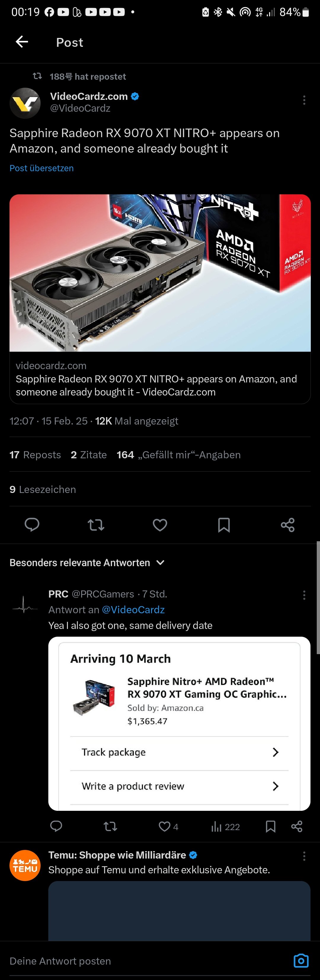This screenshot has width=320, height=980.
Task: Open the three-dot menu on VideoCardz post
Action: tap(304, 100)
